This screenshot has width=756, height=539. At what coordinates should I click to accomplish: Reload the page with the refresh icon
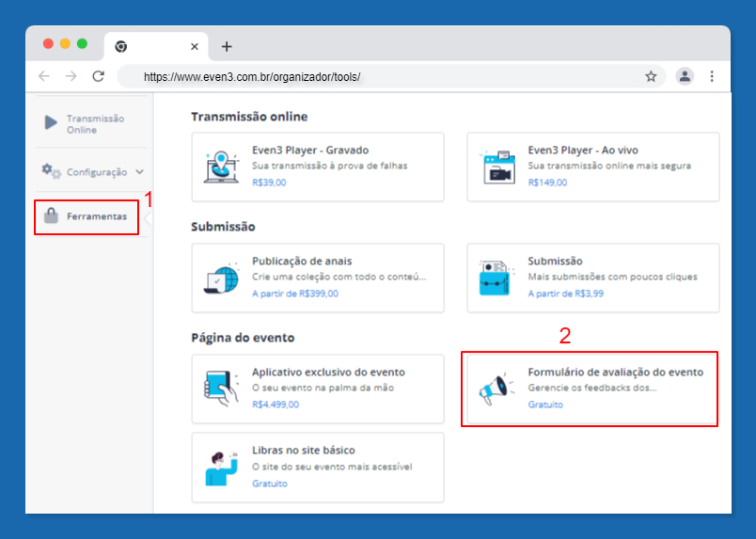tap(99, 76)
